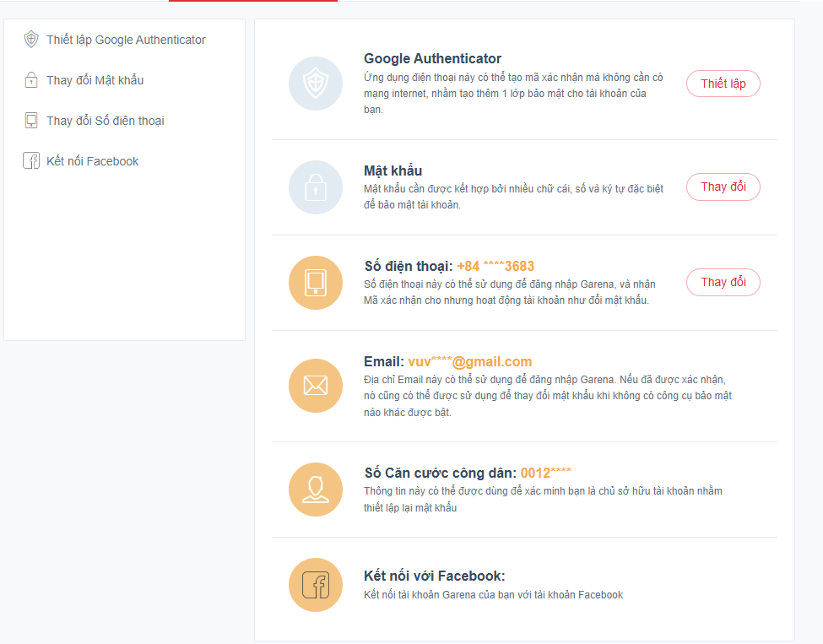Click the orange Số điện thoại phone circle icon
The image size is (823, 644).
coord(316,283)
